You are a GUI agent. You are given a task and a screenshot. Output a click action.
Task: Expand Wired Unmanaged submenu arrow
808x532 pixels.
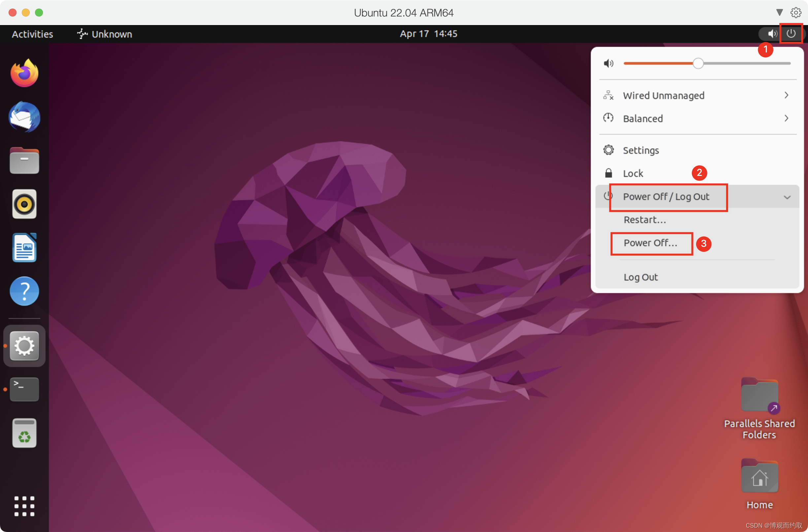(787, 95)
